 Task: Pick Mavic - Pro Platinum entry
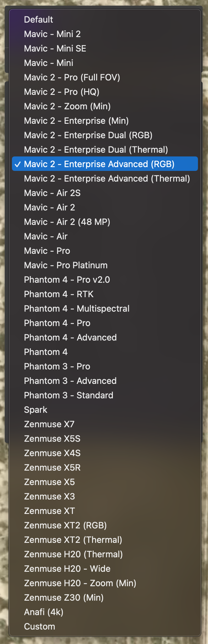(x=105, y=265)
